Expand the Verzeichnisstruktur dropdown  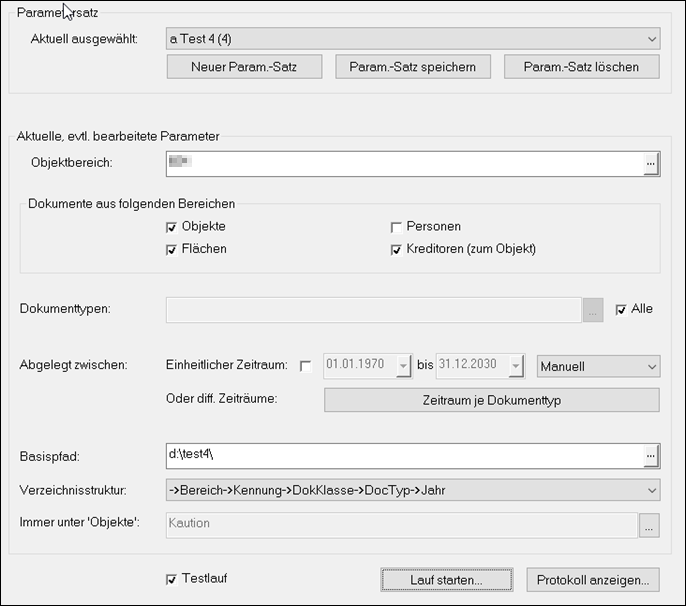(x=651, y=490)
